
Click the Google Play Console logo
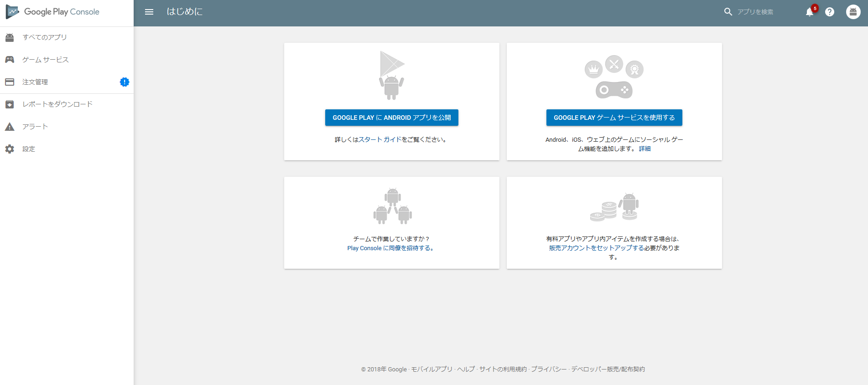click(x=53, y=12)
